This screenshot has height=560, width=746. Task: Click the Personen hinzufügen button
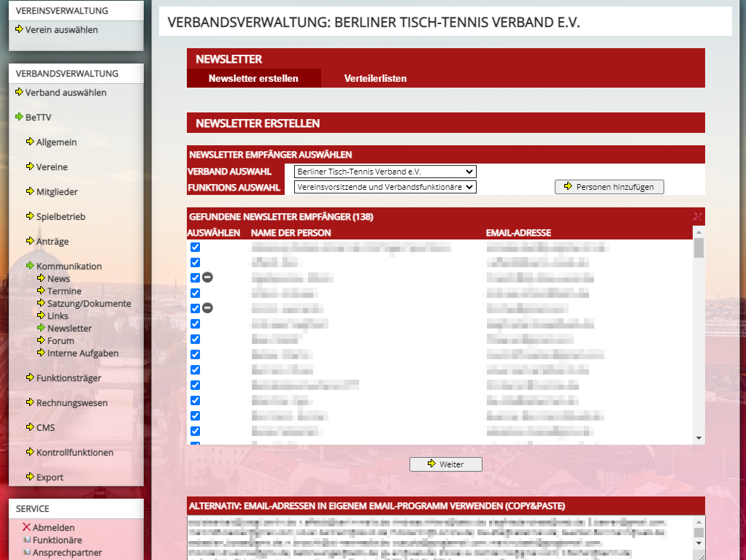pyautogui.click(x=609, y=187)
